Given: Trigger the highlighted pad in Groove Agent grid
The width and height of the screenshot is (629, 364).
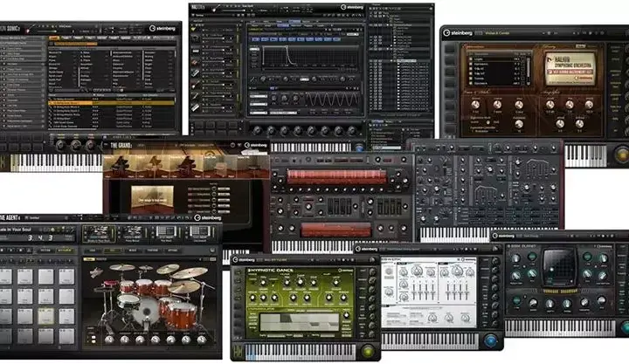Looking at the screenshot, I should pos(45,316).
